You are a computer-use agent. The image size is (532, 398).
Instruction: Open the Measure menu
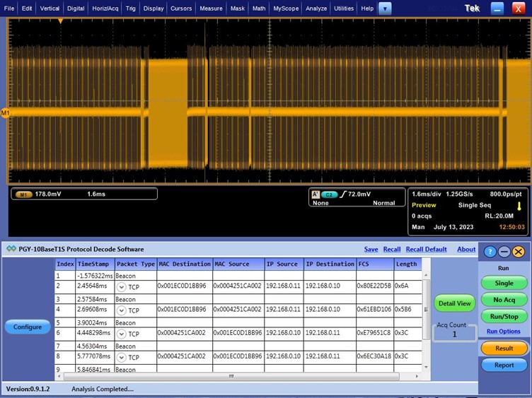pos(211,8)
